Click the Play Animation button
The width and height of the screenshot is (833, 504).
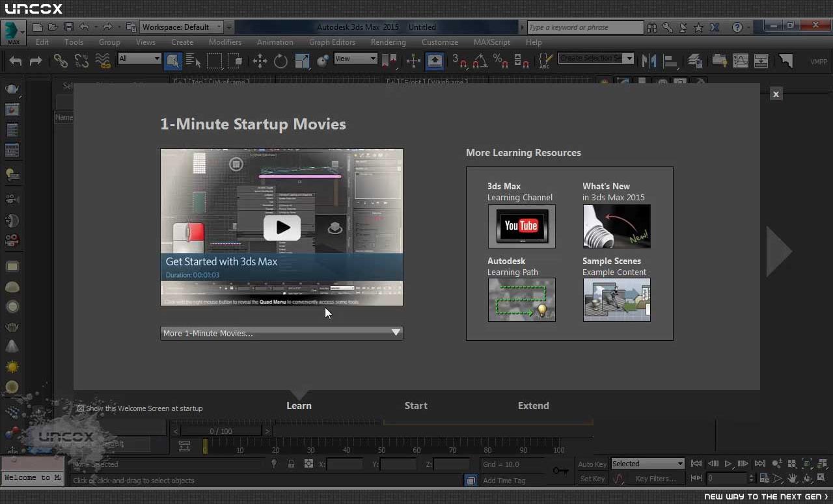pos(728,464)
